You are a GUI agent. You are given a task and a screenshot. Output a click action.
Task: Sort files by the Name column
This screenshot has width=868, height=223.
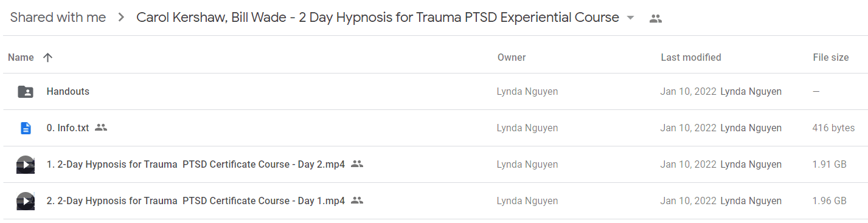pyautogui.click(x=21, y=58)
